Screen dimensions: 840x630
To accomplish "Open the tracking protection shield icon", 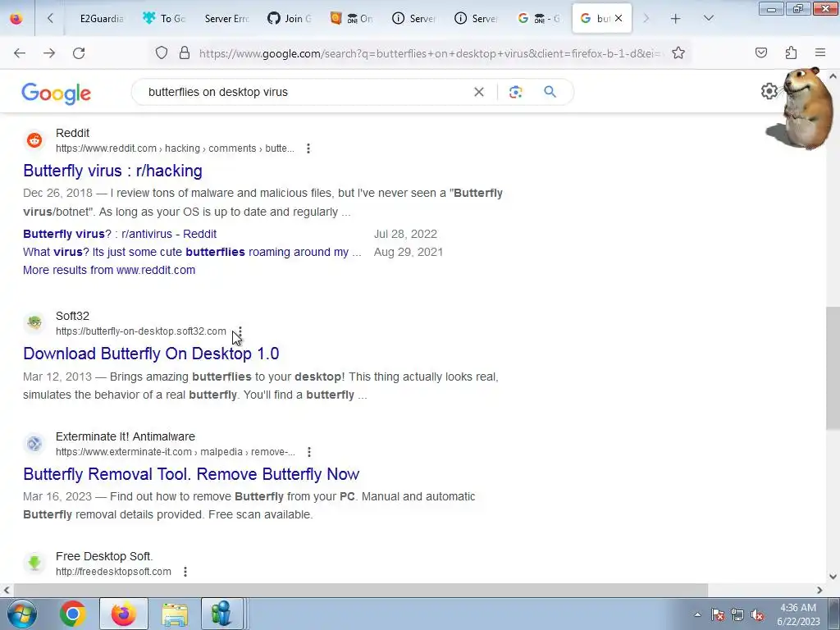I will point(162,53).
